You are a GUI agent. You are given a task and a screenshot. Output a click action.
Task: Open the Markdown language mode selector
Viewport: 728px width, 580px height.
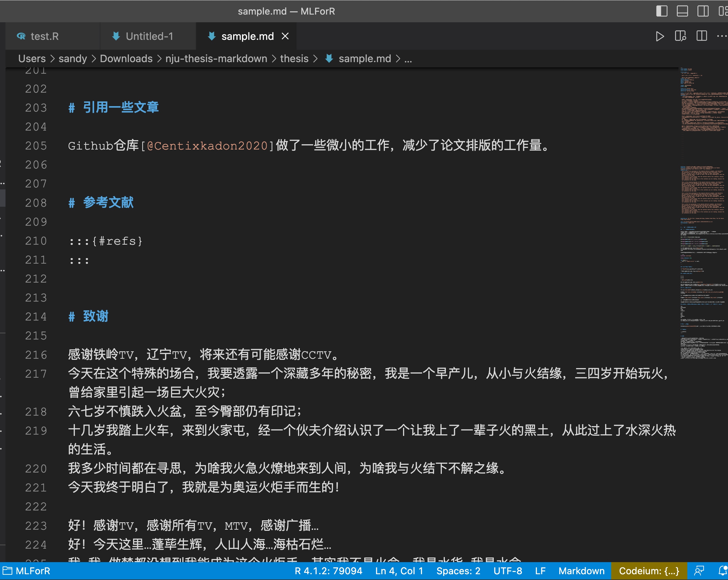(x=581, y=571)
